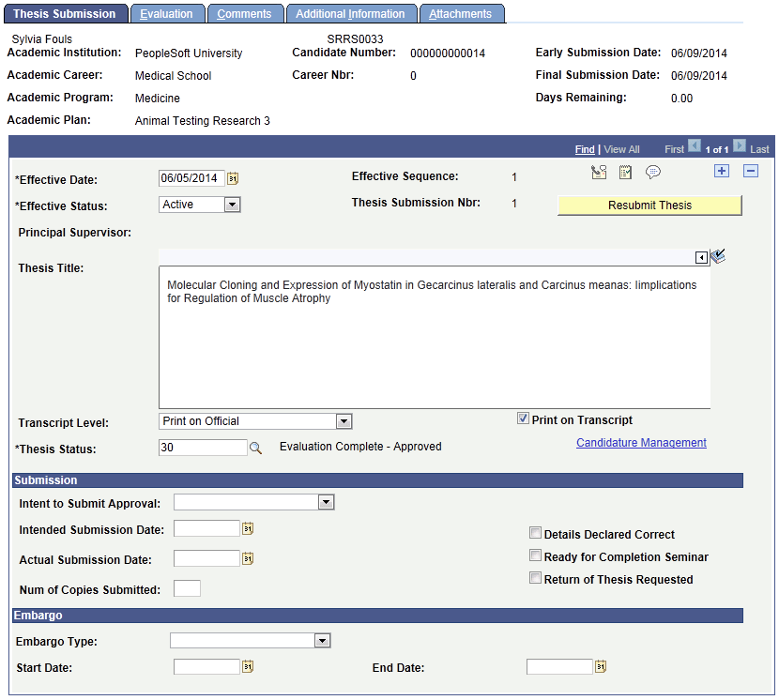Open calendar for Embargo Start Date
This screenshot has height=700, width=779.
point(248,666)
